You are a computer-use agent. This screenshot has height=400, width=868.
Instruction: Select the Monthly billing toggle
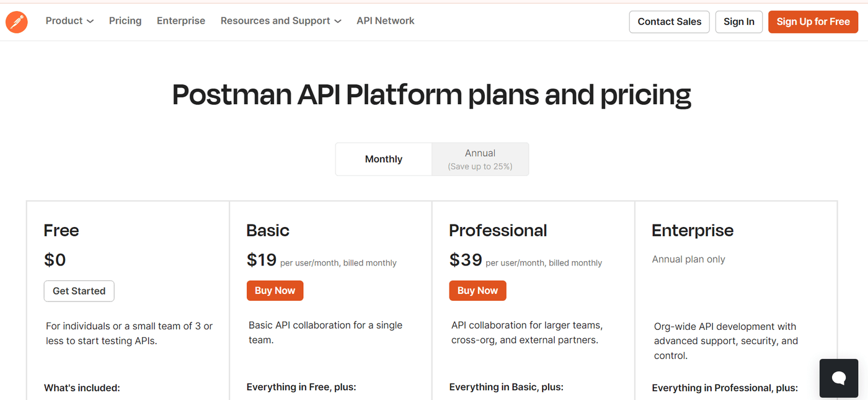384,159
